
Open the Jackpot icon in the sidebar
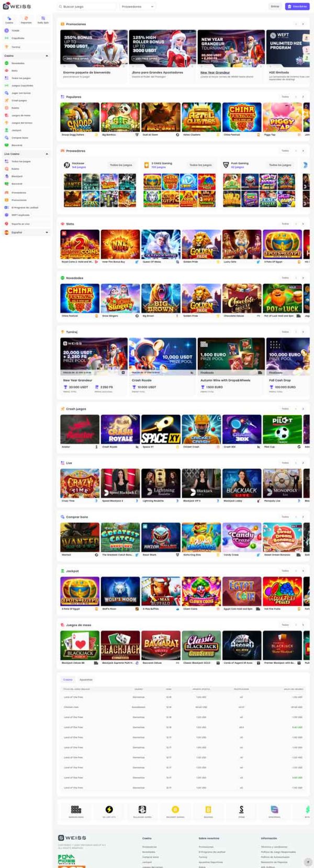click(x=7, y=130)
